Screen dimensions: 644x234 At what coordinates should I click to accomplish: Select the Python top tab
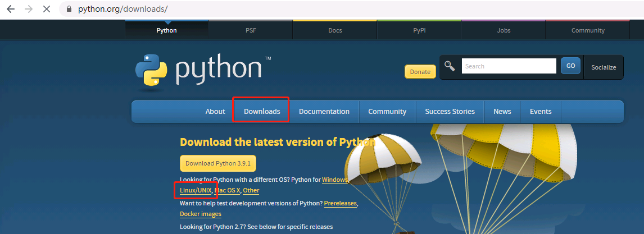coord(167,30)
